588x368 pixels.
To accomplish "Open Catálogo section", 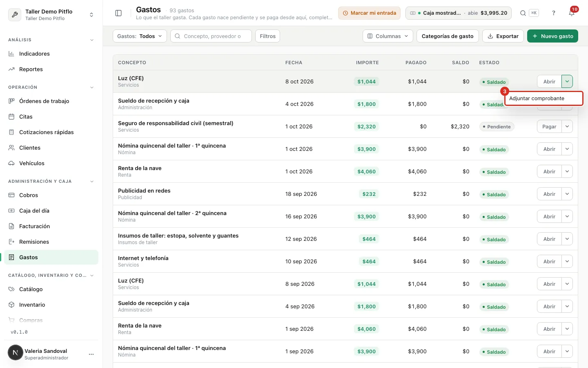I will (51, 289).
